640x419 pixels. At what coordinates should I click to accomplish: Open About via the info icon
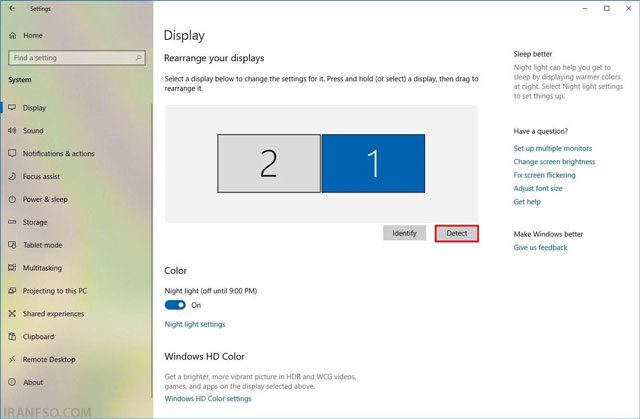coord(12,382)
